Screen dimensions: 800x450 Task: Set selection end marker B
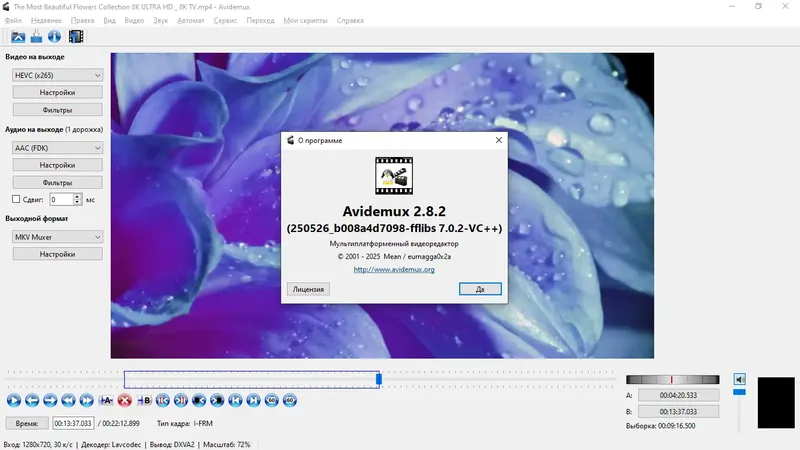143,401
